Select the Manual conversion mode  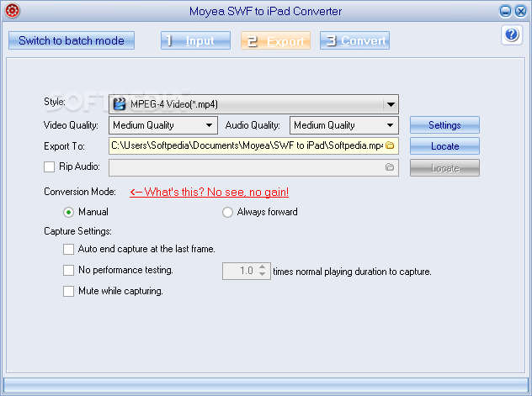68,213
